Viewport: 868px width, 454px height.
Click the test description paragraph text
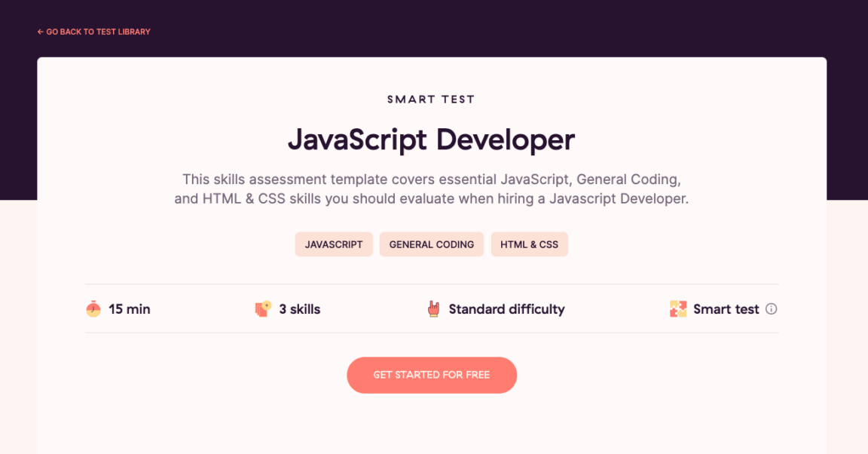tap(431, 189)
